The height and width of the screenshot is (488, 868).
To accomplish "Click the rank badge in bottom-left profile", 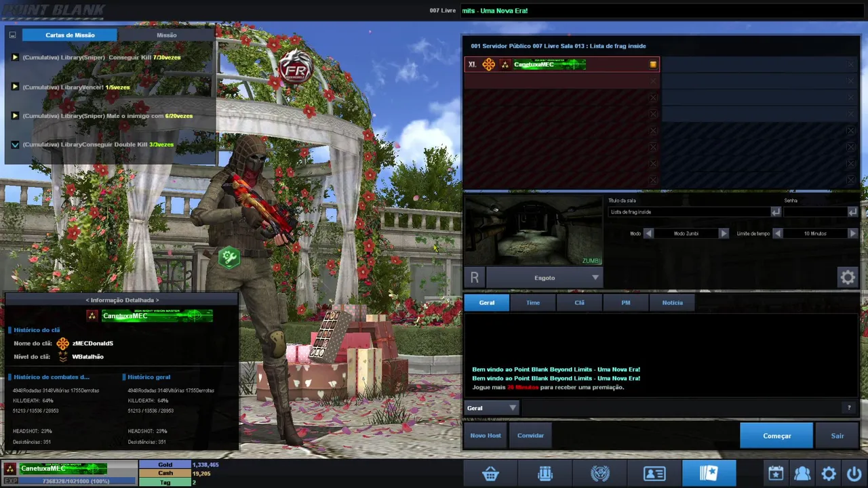I will 10,468.
